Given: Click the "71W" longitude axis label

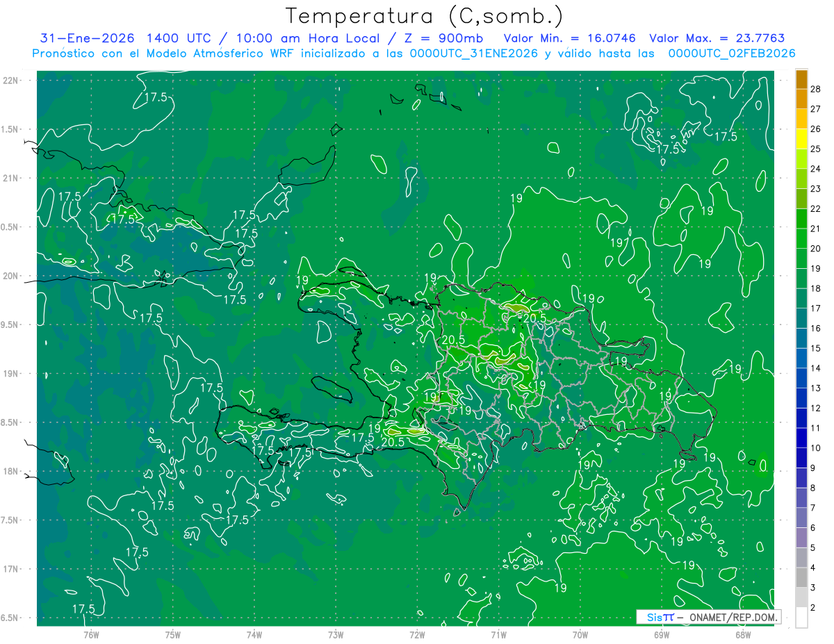Looking at the screenshot, I should pos(498,634).
